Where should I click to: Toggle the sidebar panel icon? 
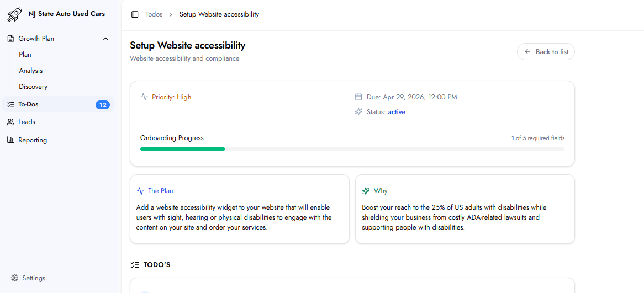135,14
